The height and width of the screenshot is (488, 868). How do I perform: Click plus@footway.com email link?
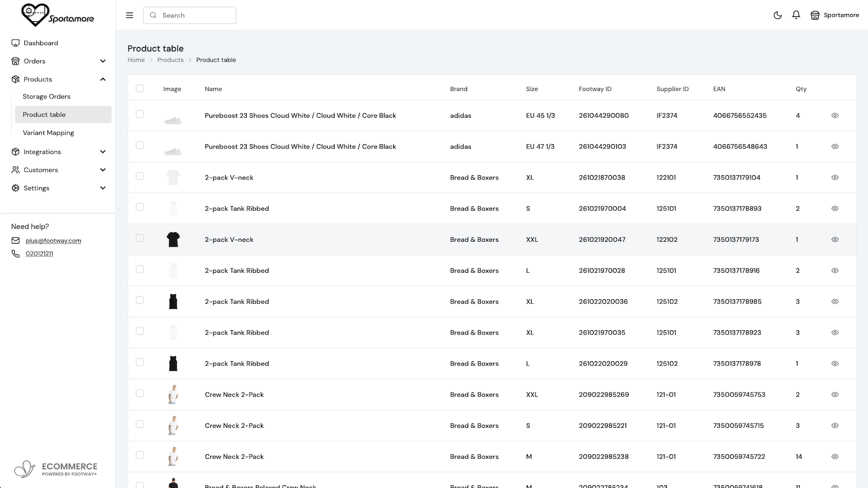[x=53, y=241]
